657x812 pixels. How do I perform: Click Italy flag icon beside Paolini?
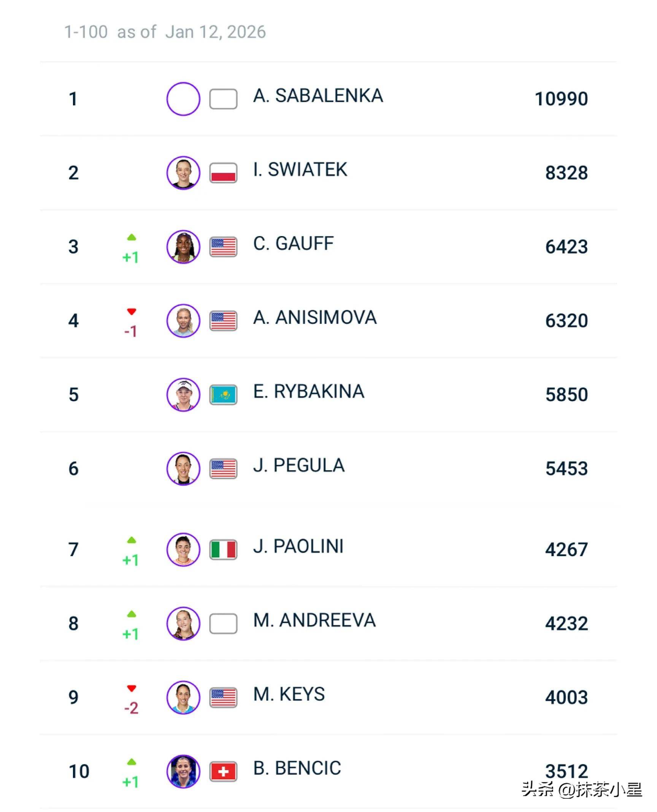coord(223,549)
